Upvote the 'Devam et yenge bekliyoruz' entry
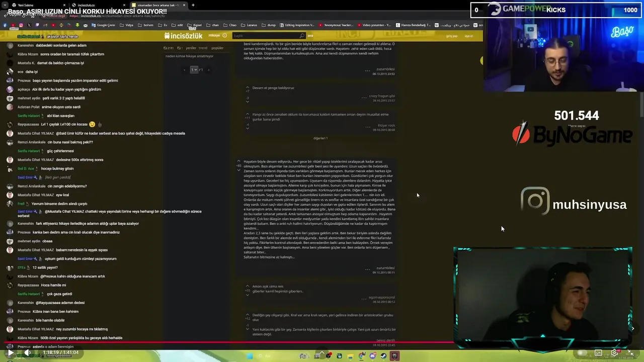This screenshot has width=644, height=362. pos(247,87)
